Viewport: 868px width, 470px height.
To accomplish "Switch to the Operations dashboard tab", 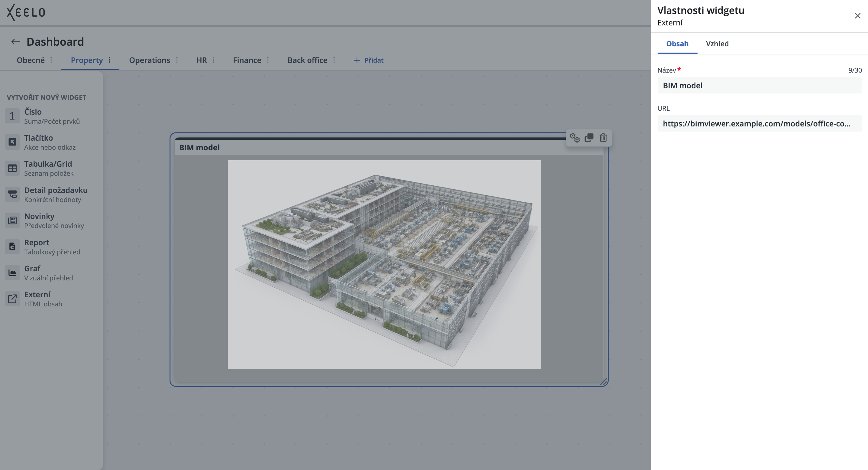I will click(150, 60).
